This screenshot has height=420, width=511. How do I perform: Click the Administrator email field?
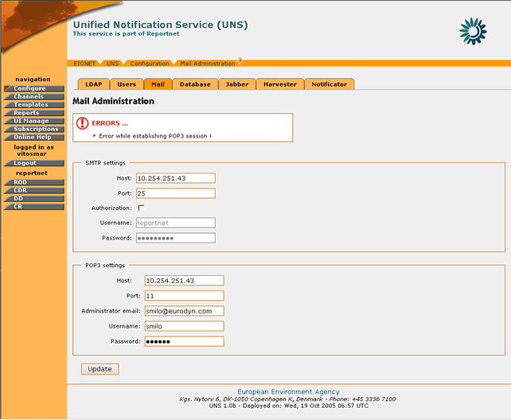click(x=184, y=311)
